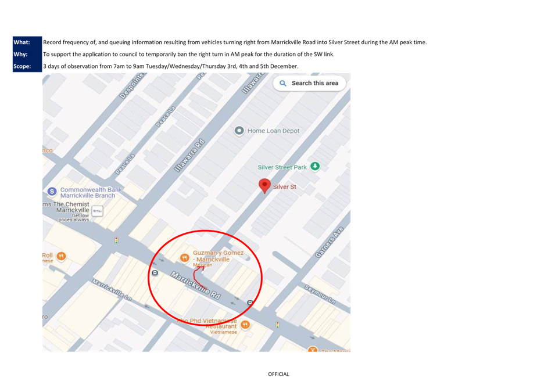Click the Seymour Ln street label
The image size is (555, 392).
coord(320,294)
